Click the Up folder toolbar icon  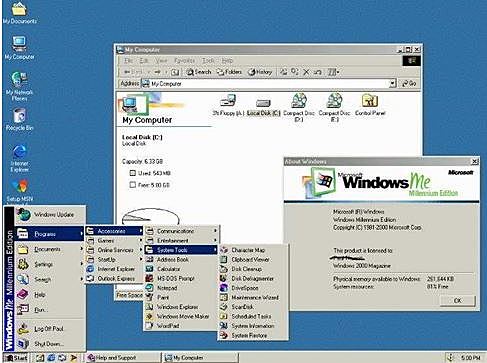tap(175, 72)
